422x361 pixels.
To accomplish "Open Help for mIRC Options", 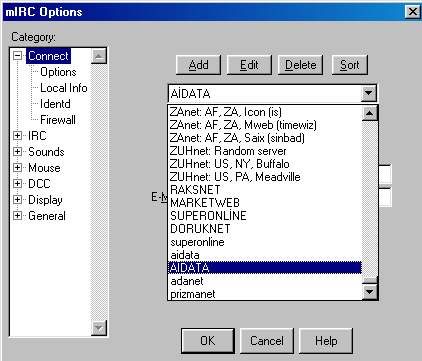I will (x=326, y=341).
